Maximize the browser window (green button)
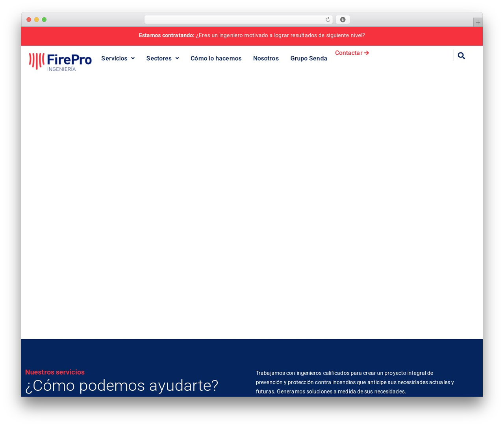 point(44,20)
